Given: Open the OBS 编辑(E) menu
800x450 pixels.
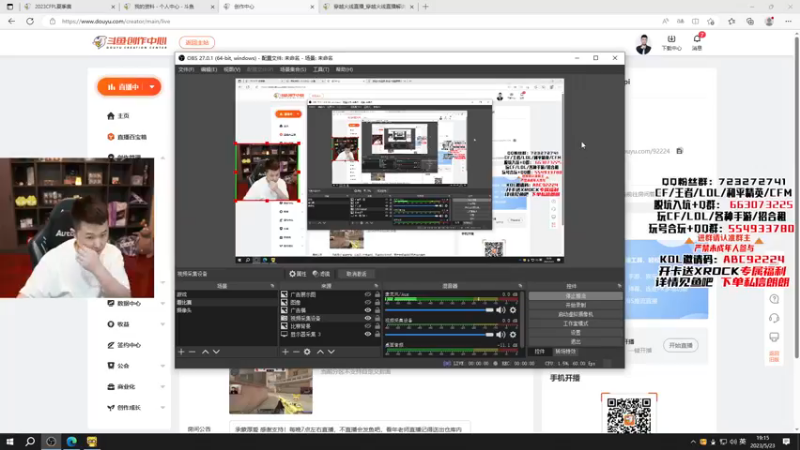Looking at the screenshot, I should (208, 69).
